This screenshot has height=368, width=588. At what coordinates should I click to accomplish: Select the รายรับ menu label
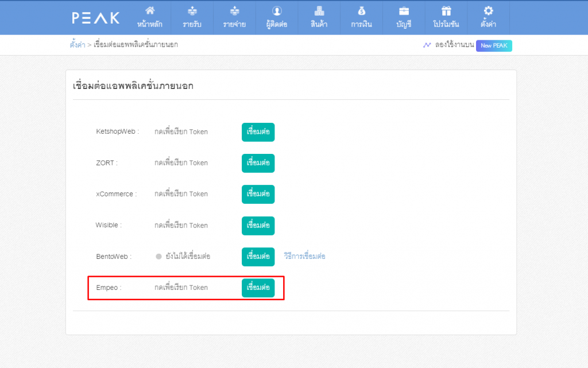[x=192, y=24]
